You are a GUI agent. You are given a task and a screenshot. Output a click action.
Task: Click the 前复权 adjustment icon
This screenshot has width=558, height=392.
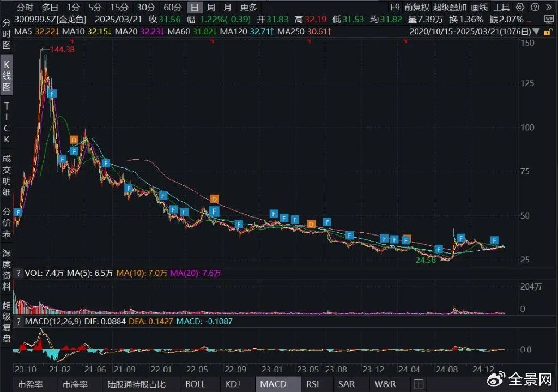417,8
